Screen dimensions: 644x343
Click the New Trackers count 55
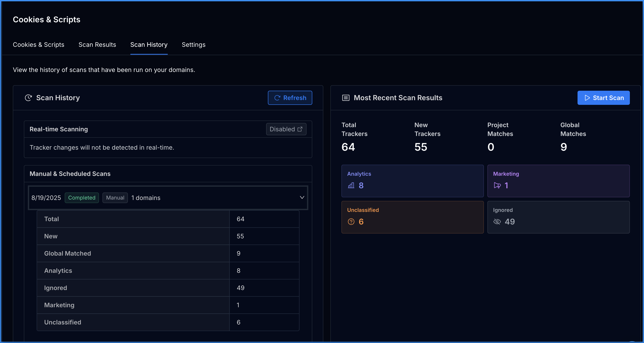tap(421, 147)
